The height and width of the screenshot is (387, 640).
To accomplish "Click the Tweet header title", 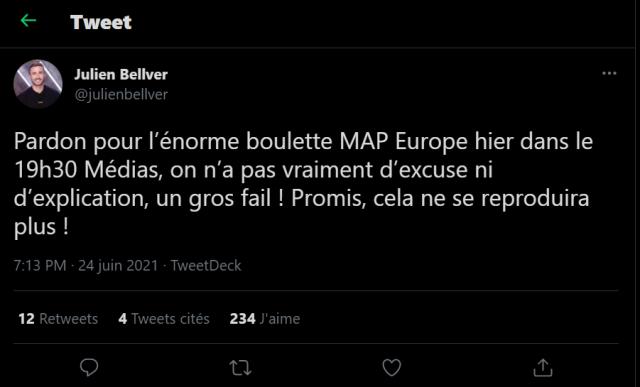I will pyautogui.click(x=101, y=22).
